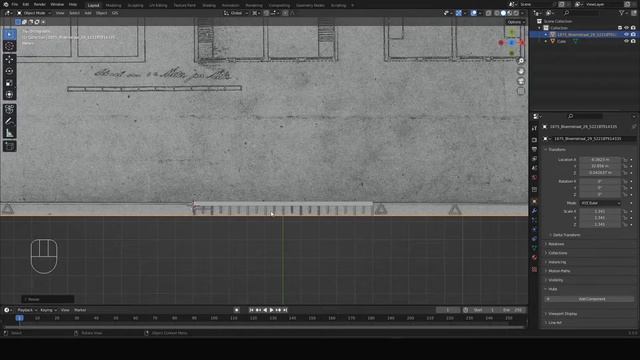The height and width of the screenshot is (360, 640).
Task: Select the Rotate tool
Action: click(x=9, y=71)
